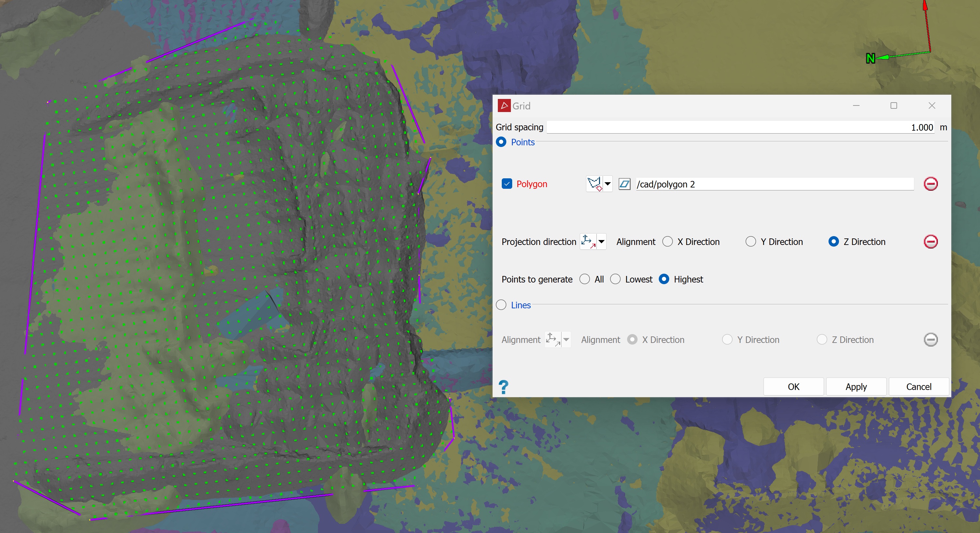This screenshot has width=980, height=533.
Task: Select the Lines radio option
Action: tap(501, 305)
